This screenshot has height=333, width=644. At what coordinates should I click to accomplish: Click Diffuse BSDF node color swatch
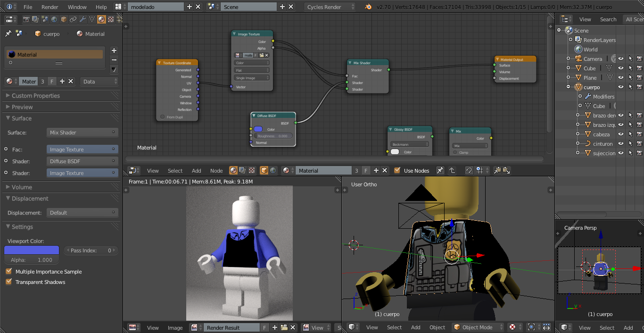point(258,129)
